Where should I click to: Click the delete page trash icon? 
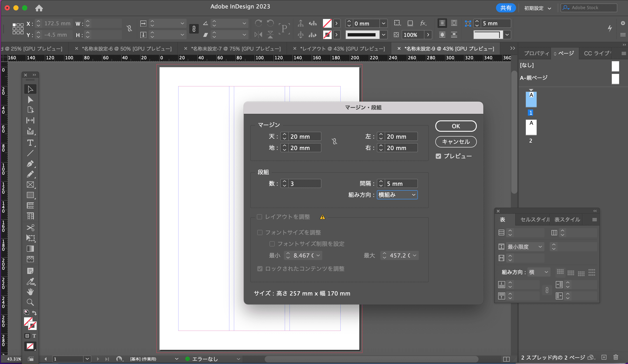[x=616, y=357]
